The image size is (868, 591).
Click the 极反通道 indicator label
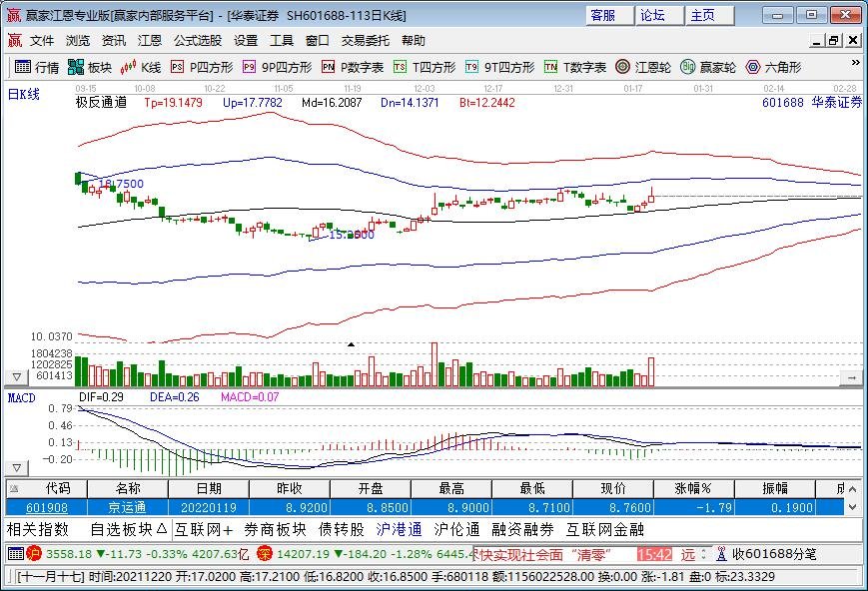pyautogui.click(x=101, y=103)
